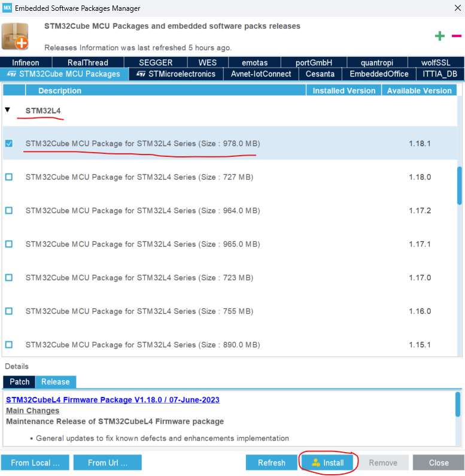Uncheck the 1.18.1 STM32L4 package checkbox
Viewport: 465px width, 476px height.
[9, 143]
